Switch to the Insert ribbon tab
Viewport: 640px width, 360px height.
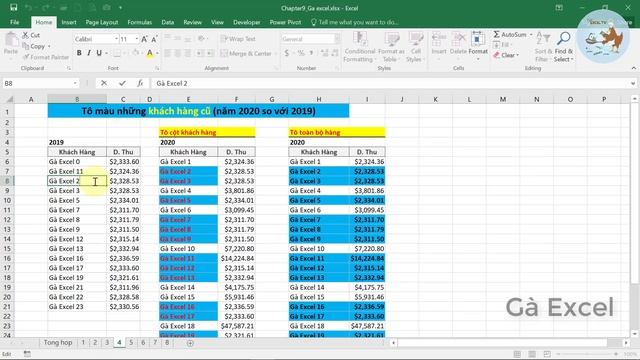tap(69, 22)
